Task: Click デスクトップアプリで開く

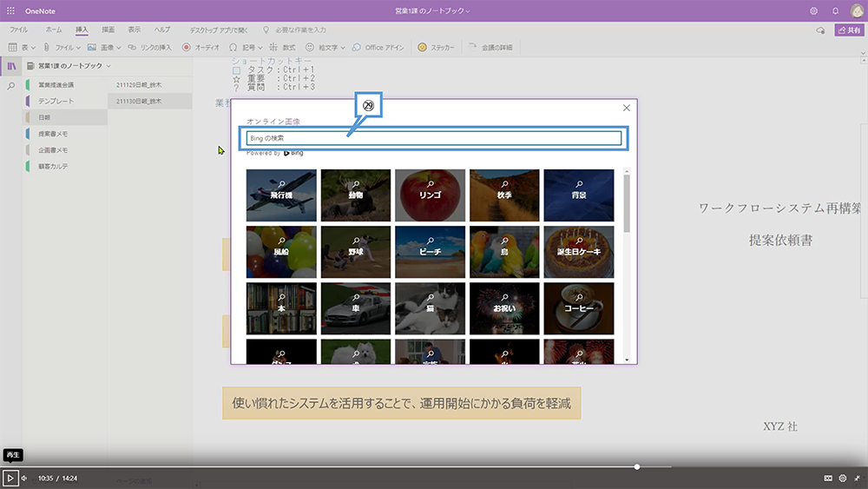Action: coord(219,30)
